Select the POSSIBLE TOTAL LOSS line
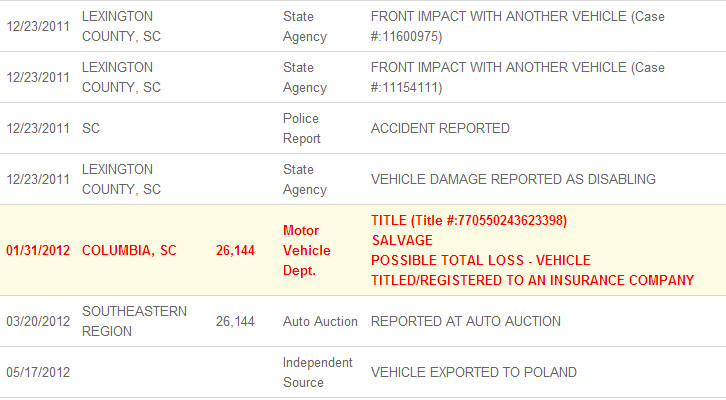 pyautogui.click(x=480, y=260)
